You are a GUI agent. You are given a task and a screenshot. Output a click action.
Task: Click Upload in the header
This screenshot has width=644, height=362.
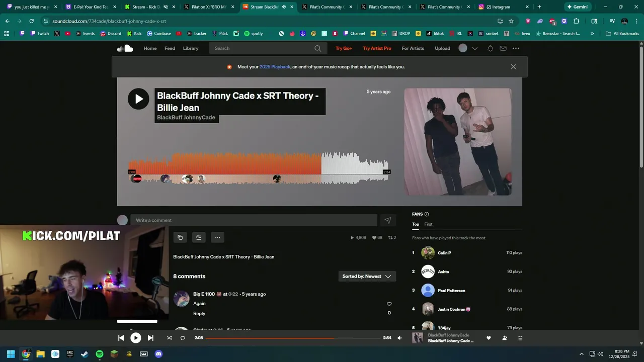(x=443, y=48)
